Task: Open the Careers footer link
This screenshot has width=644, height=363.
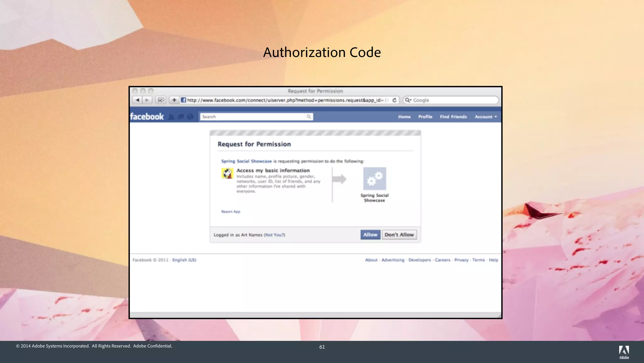Action: coord(442,260)
